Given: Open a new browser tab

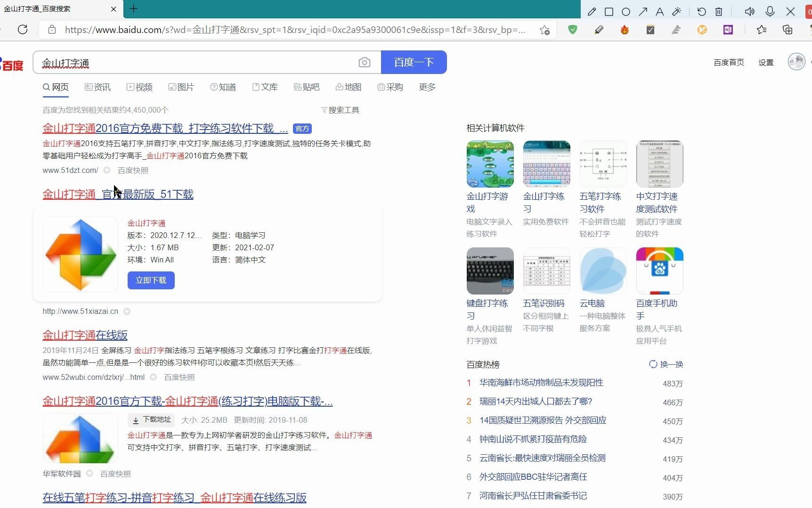Looking at the screenshot, I should (134, 8).
